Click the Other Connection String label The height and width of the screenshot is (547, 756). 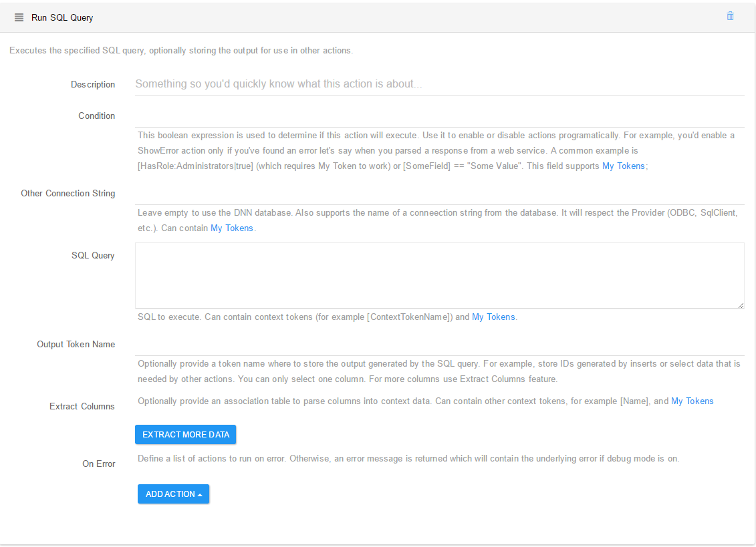tap(68, 193)
